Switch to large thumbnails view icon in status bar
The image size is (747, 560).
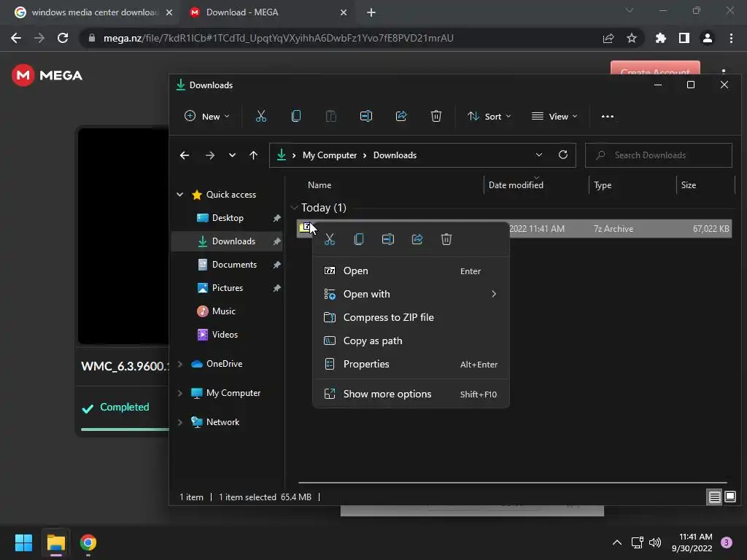point(730,497)
